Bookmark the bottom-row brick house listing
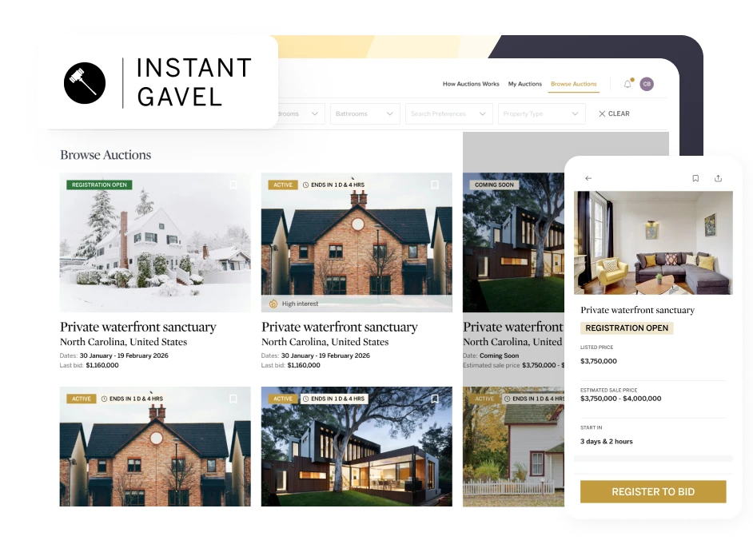This screenshot has width=753, height=560. [233, 399]
